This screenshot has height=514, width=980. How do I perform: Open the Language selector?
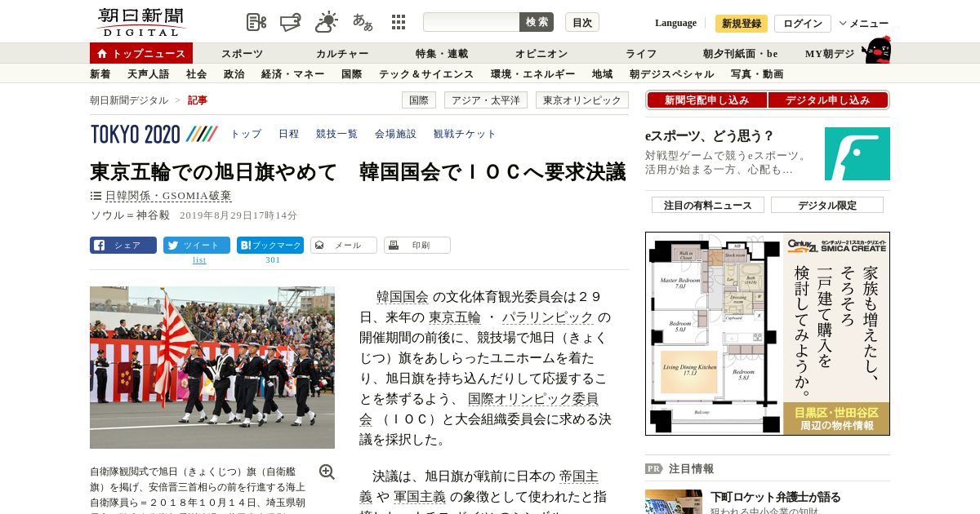pos(675,24)
